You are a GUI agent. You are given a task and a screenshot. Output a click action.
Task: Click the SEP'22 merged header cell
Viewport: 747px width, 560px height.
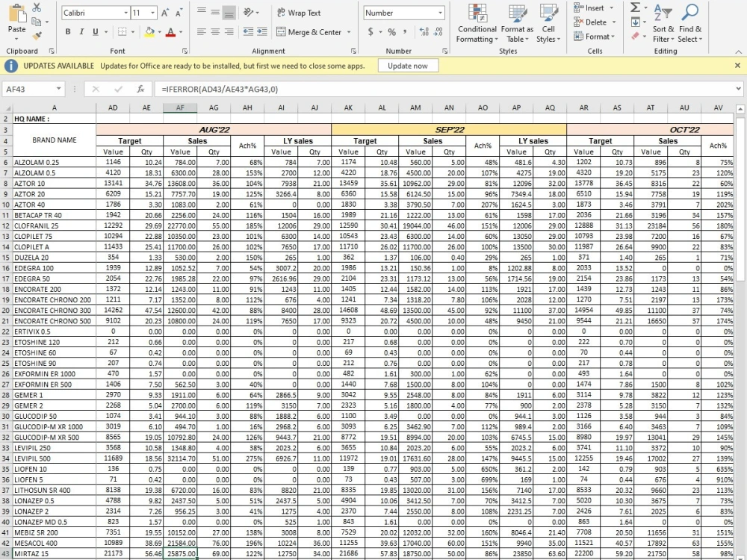449,129
